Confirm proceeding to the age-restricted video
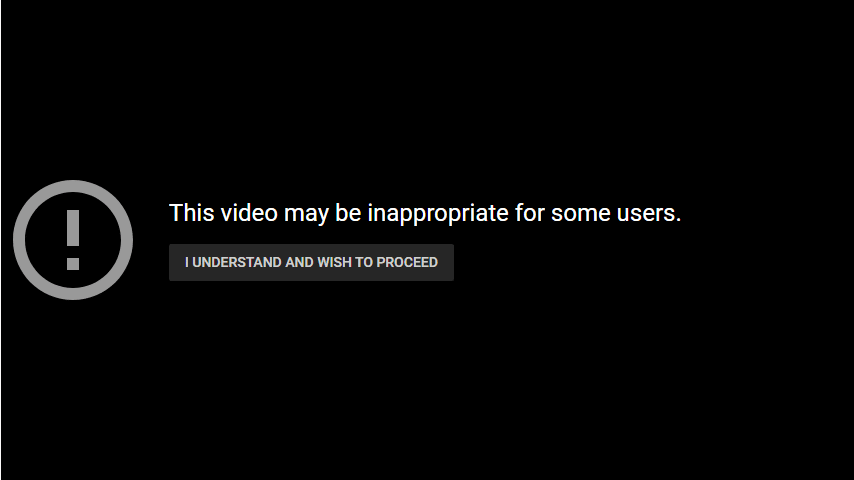Screen dimensions: 854x480 pyautogui.click(x=311, y=263)
